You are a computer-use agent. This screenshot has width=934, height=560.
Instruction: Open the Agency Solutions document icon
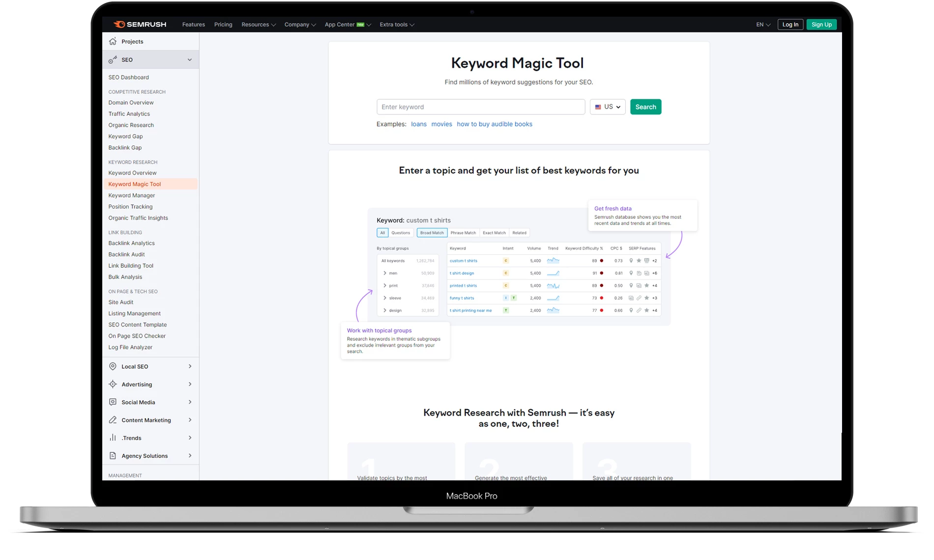click(113, 455)
